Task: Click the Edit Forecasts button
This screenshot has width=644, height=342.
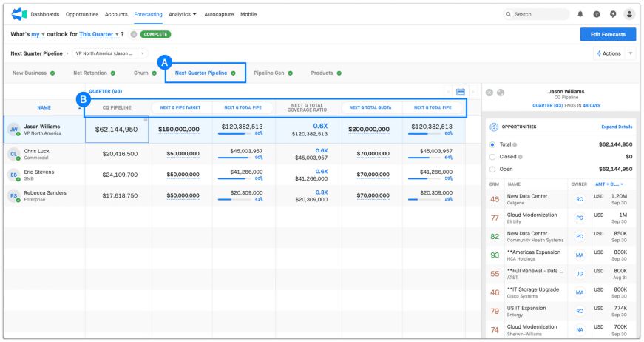Action: (x=608, y=35)
